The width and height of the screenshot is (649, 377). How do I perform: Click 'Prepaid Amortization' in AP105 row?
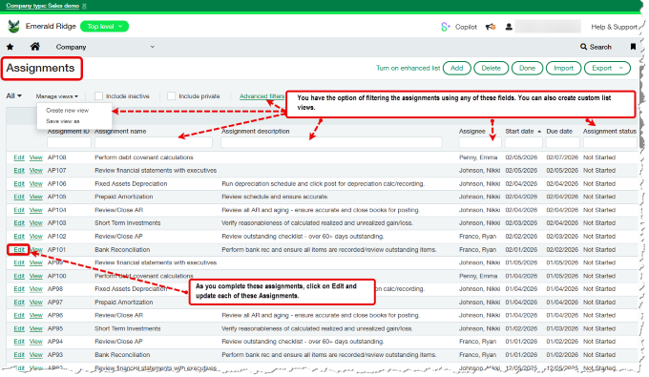(124, 197)
